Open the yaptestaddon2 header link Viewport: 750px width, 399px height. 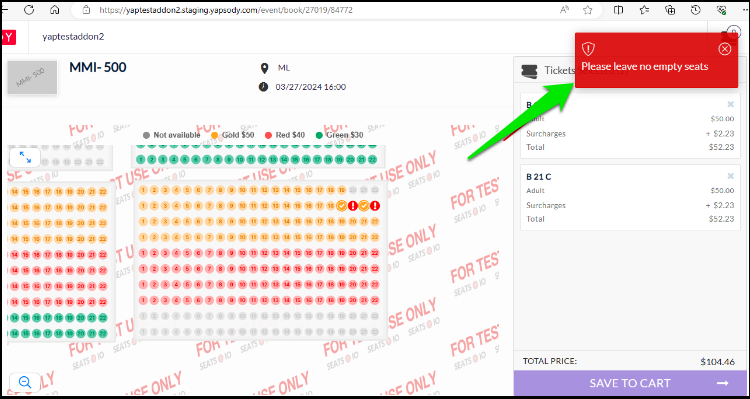click(73, 36)
